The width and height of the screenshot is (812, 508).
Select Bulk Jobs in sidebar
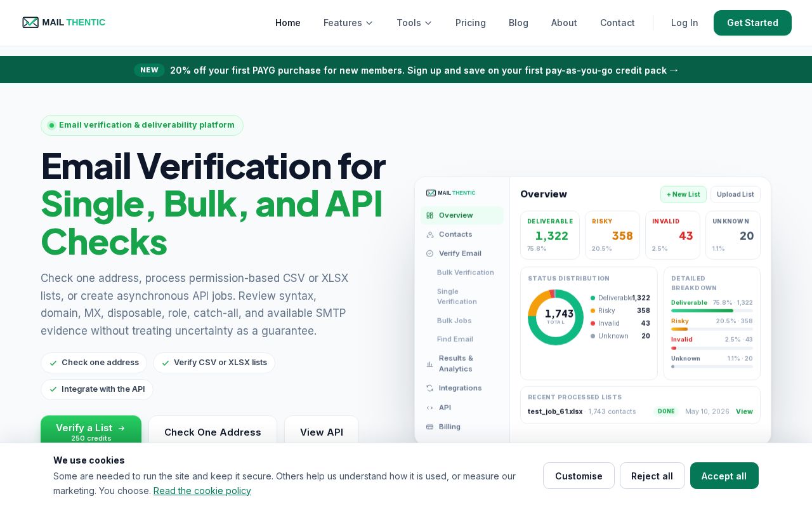(454, 321)
